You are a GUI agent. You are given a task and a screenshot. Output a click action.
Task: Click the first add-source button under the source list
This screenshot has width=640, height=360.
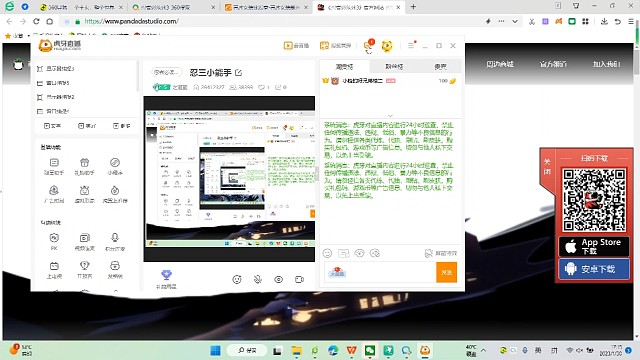(53, 126)
